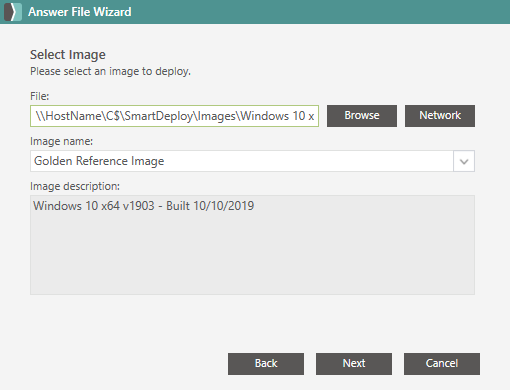Click the 'Image description:' label
Image resolution: width=510 pixels, height=390 pixels.
pos(75,186)
